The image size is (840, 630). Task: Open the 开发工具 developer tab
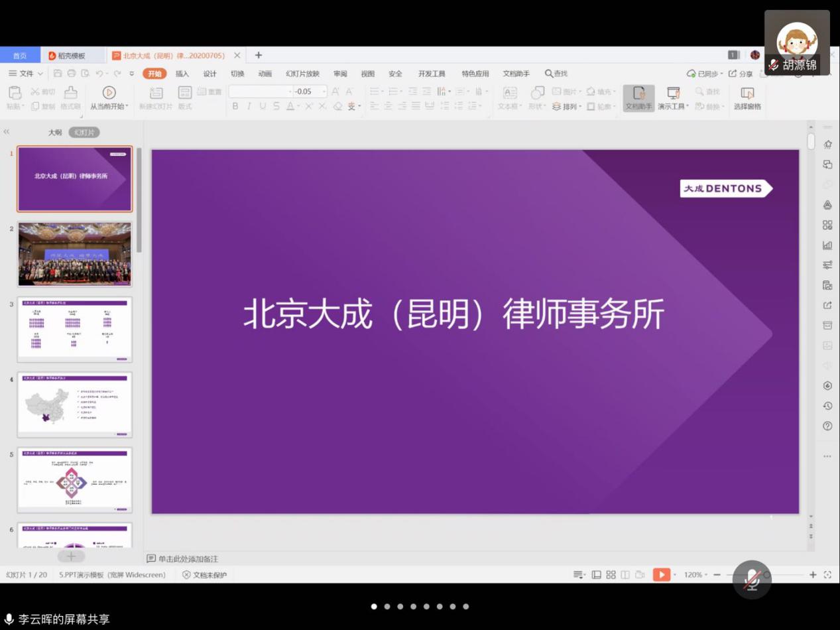(x=432, y=74)
